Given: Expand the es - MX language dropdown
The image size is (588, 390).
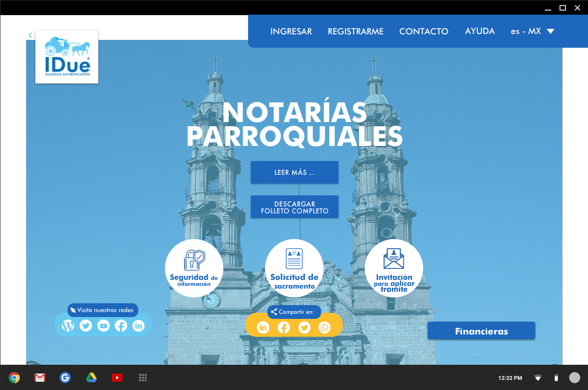Looking at the screenshot, I should pos(532,31).
